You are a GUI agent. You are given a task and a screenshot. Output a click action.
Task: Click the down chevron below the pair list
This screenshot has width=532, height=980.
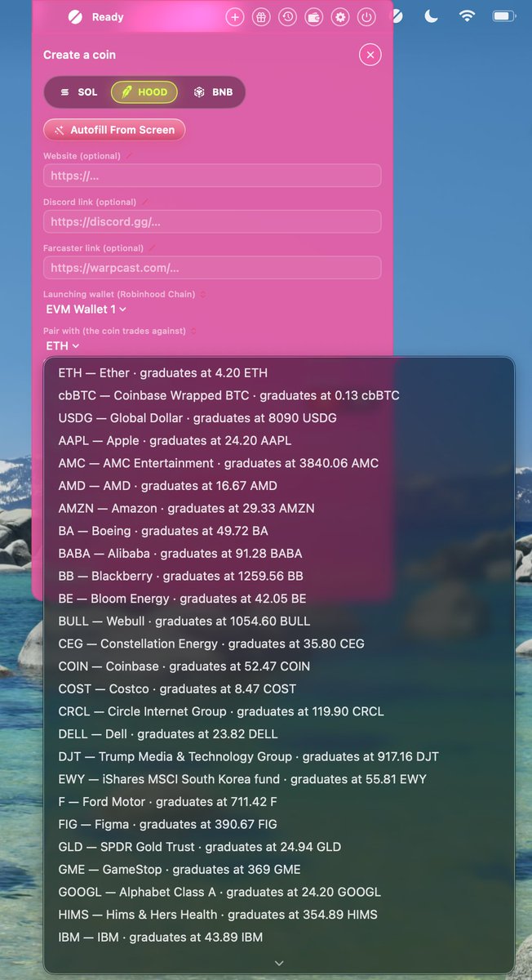[279, 963]
